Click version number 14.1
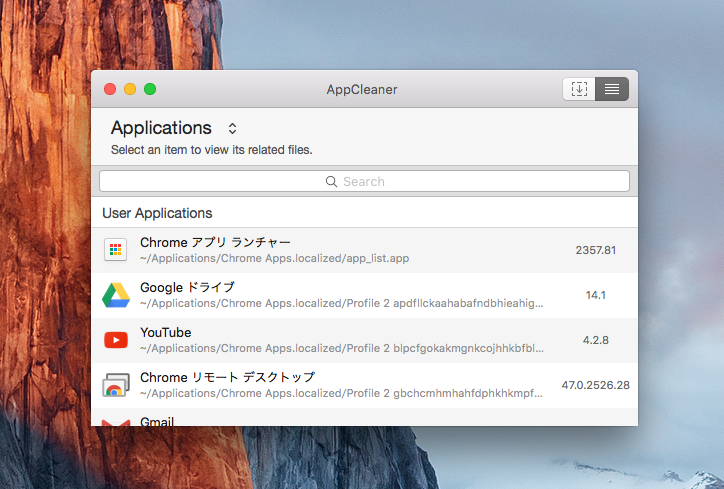The width and height of the screenshot is (724, 489). click(596, 295)
